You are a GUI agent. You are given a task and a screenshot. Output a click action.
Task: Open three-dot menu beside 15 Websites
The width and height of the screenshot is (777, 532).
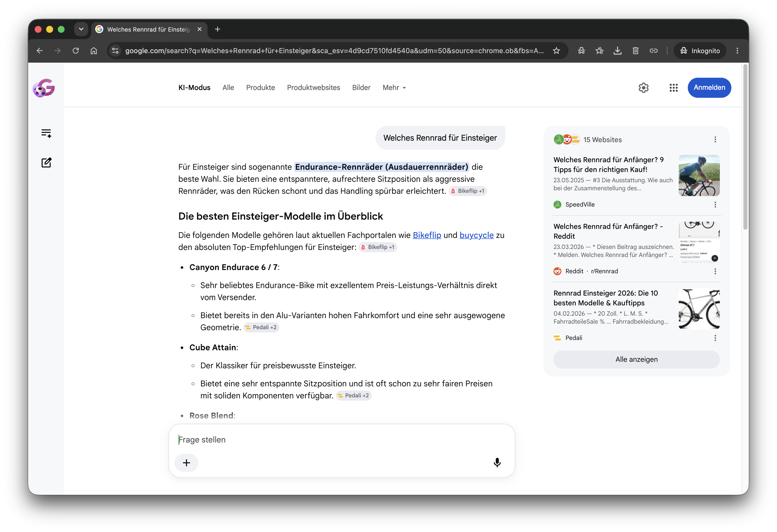(x=715, y=139)
